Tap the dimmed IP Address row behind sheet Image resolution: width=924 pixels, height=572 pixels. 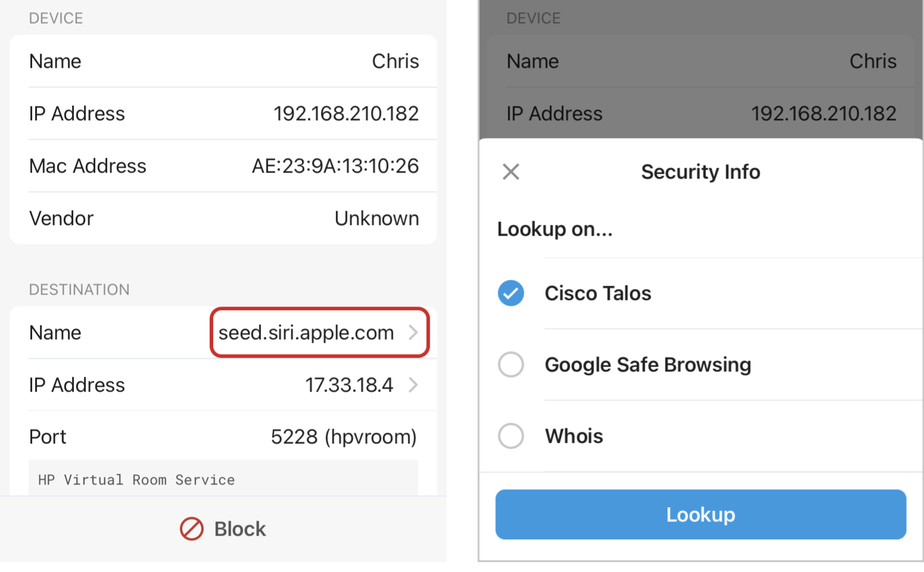[701, 113]
